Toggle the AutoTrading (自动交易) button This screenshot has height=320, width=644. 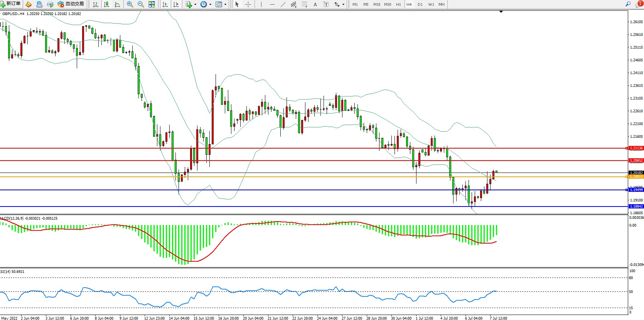[x=71, y=4]
